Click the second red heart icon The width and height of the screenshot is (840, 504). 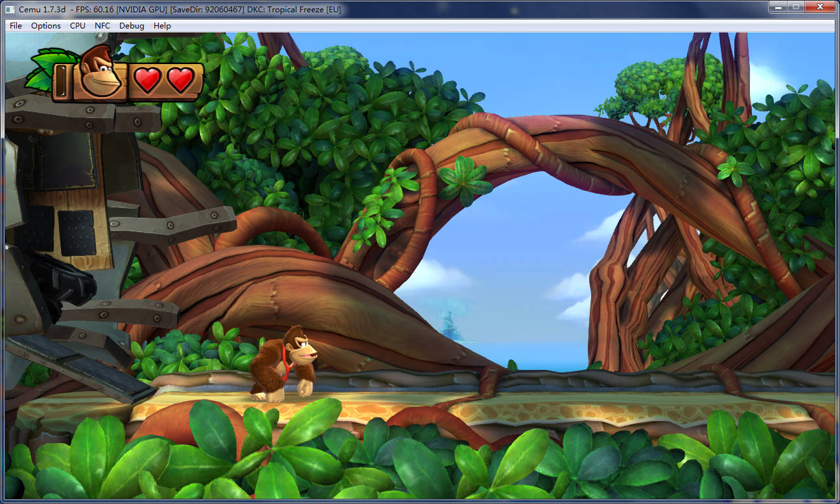pos(180,80)
